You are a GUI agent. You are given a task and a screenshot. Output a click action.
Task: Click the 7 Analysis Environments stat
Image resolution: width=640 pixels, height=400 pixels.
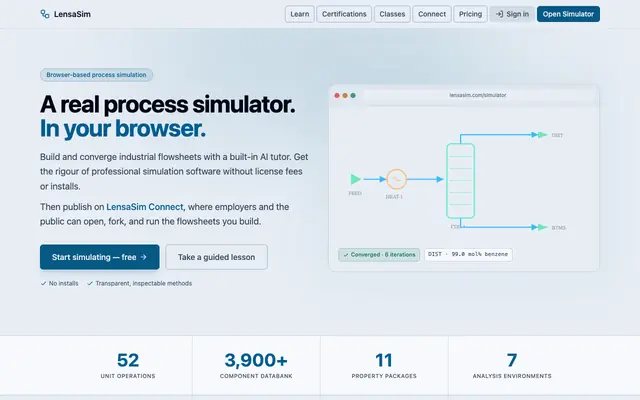click(512, 365)
